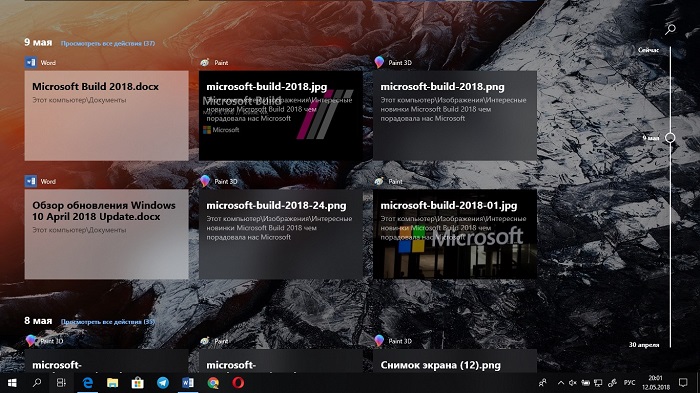Screen dimensions: 700x393
Task: Open microsoft-build-2018-01.jpg activity card
Action: point(454,234)
